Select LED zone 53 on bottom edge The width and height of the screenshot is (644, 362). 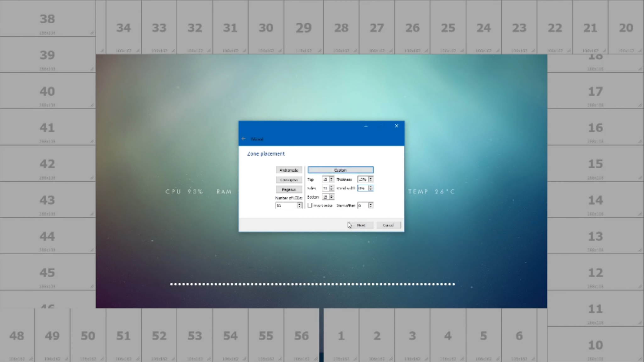click(195, 336)
